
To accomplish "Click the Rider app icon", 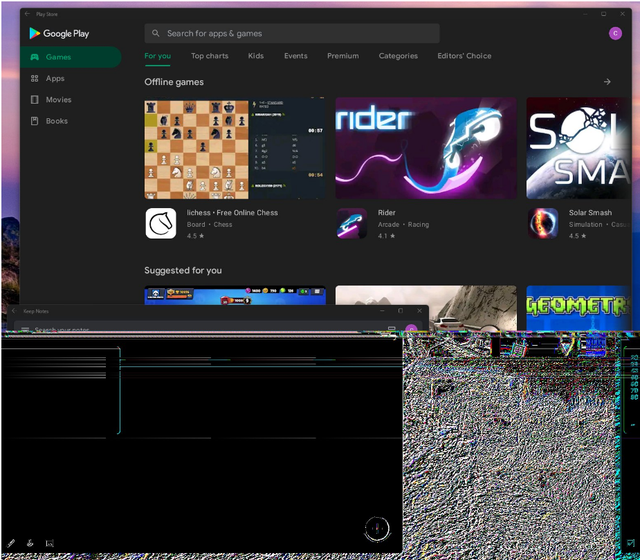I will [352, 223].
